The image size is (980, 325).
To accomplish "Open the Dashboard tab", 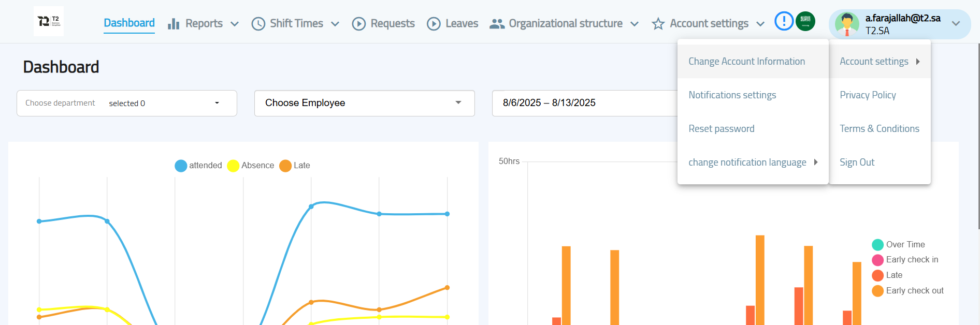I will coord(129,23).
